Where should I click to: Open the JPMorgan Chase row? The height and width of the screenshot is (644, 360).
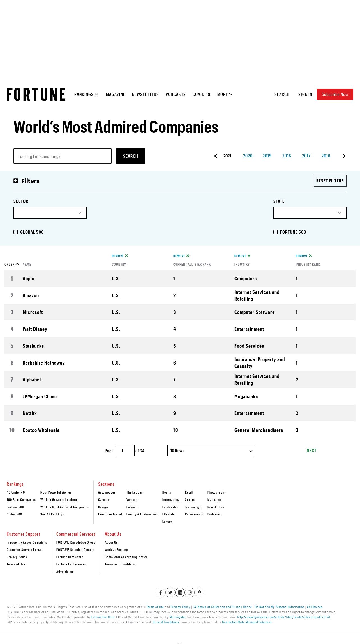coord(180,396)
